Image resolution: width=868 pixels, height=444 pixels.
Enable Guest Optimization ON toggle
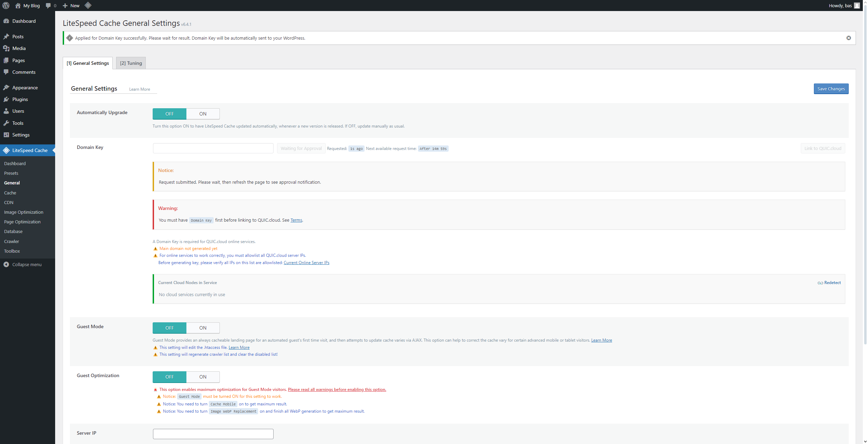click(x=203, y=377)
